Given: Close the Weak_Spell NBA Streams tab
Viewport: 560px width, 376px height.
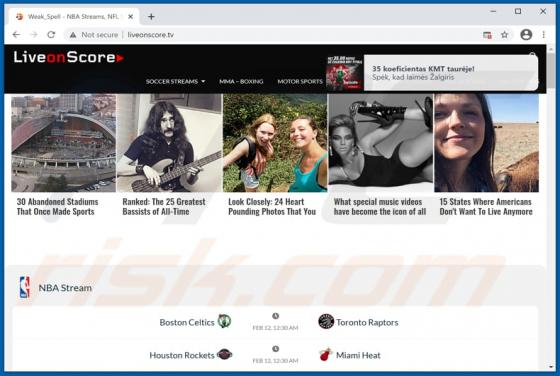Looking at the screenshot, I should pos(130,17).
